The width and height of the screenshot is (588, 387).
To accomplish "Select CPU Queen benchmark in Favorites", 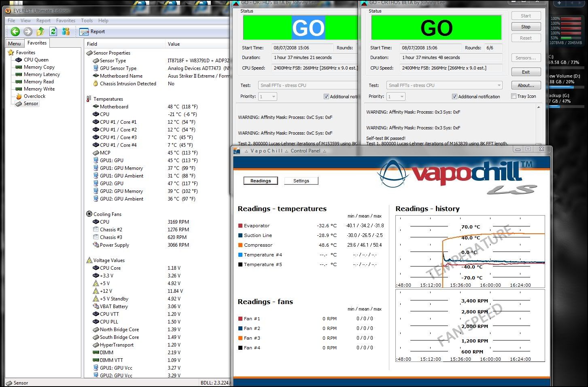I will point(36,60).
